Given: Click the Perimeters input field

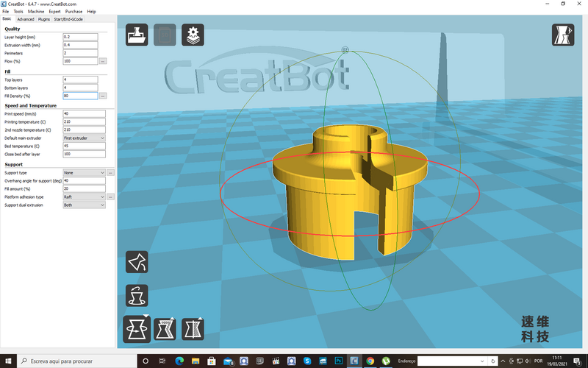Looking at the screenshot, I should (x=80, y=53).
